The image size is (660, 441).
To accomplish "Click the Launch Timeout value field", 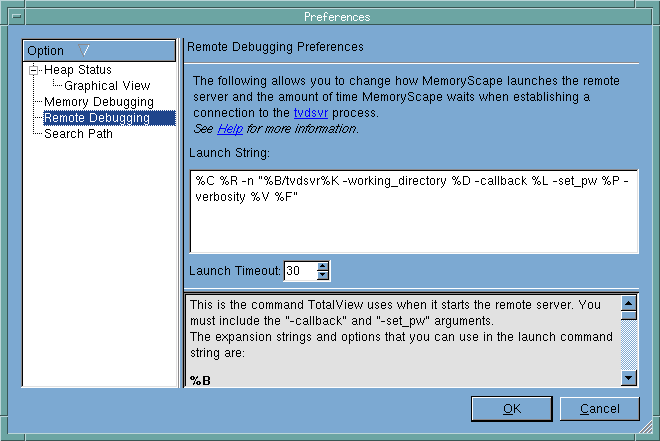I will [x=299, y=271].
